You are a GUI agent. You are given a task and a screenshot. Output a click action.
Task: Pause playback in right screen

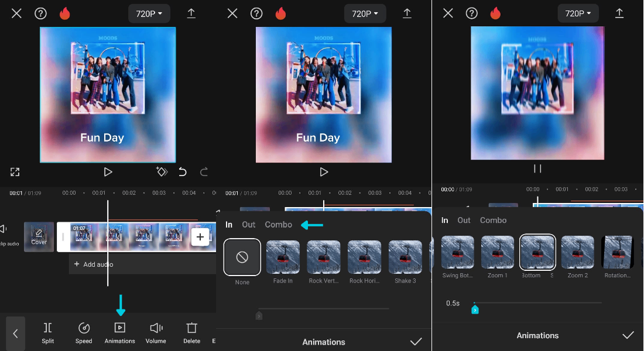point(537,168)
